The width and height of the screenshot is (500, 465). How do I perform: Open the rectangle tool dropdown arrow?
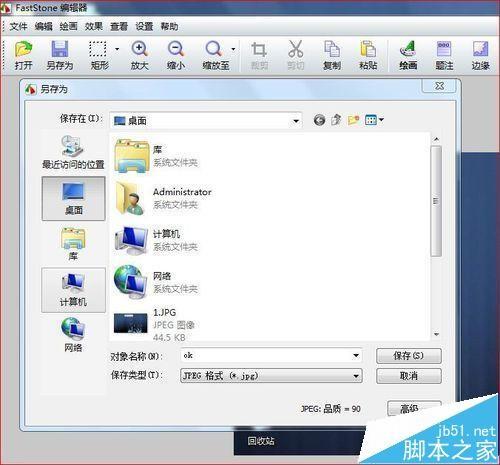[x=117, y=49]
